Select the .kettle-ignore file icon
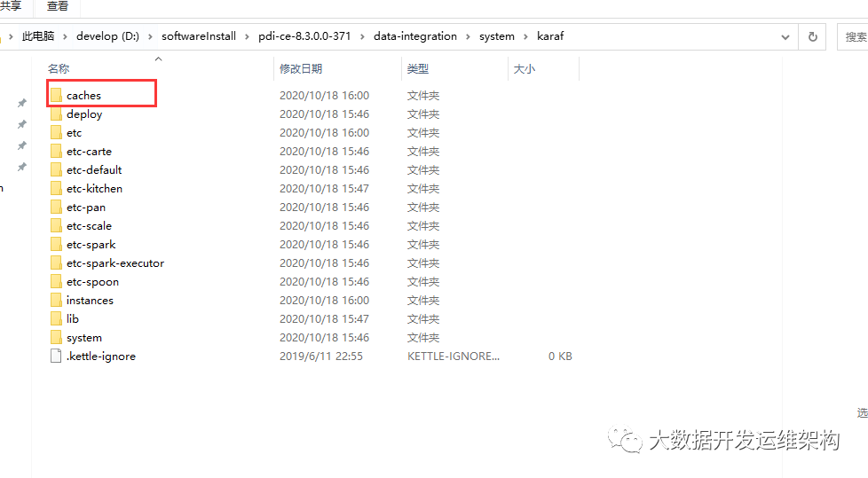This screenshot has width=868, height=478. pyautogui.click(x=56, y=357)
